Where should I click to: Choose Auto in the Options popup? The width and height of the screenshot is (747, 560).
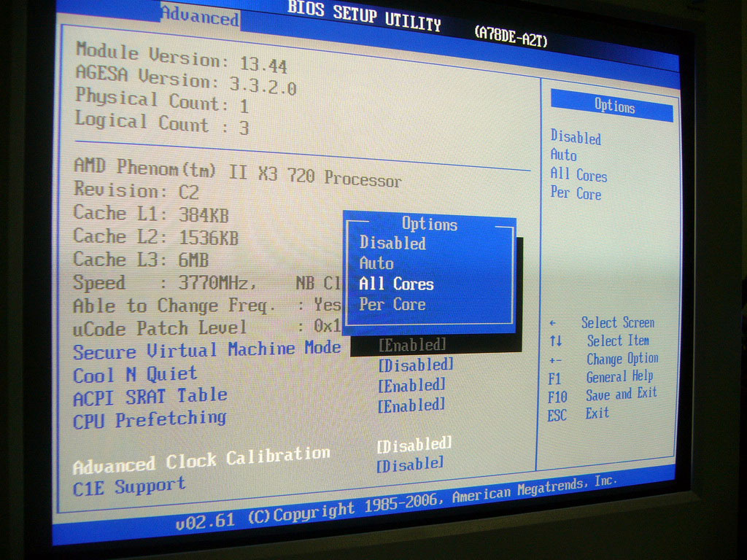click(x=376, y=262)
